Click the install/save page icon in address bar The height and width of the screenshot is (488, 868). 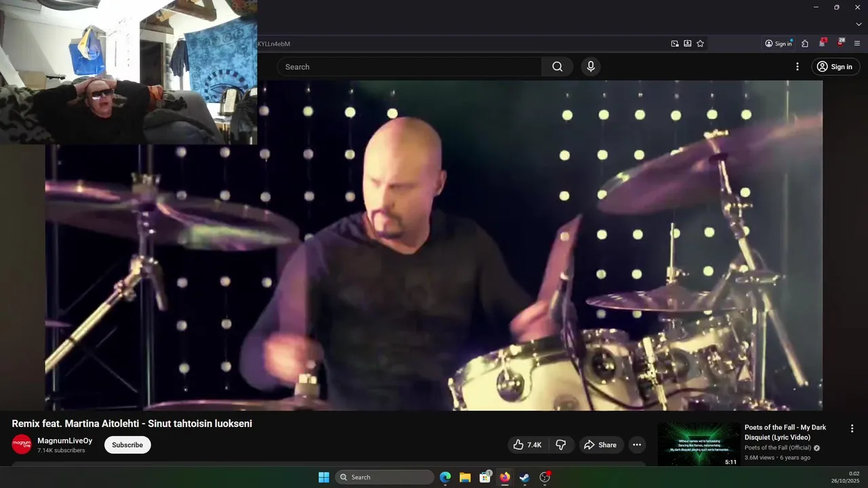point(688,43)
